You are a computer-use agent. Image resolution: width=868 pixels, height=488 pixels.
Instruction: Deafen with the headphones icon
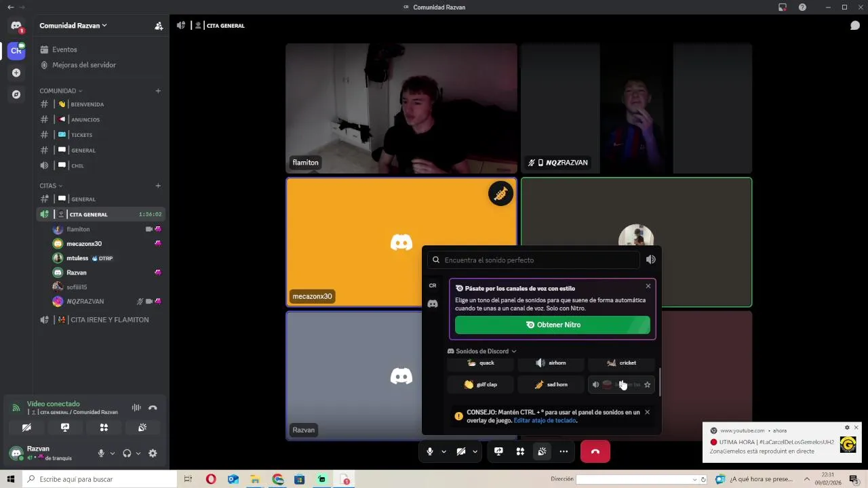(x=127, y=453)
